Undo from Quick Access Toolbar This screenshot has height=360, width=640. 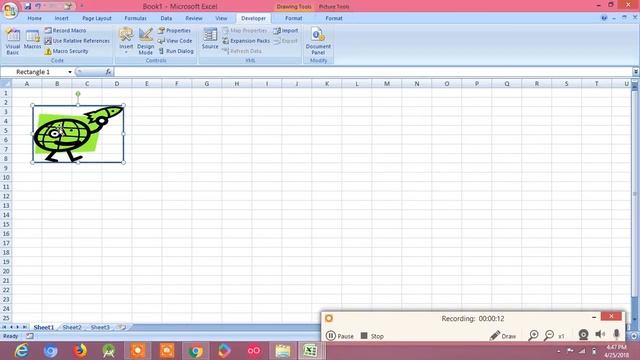pyautogui.click(x=38, y=6)
